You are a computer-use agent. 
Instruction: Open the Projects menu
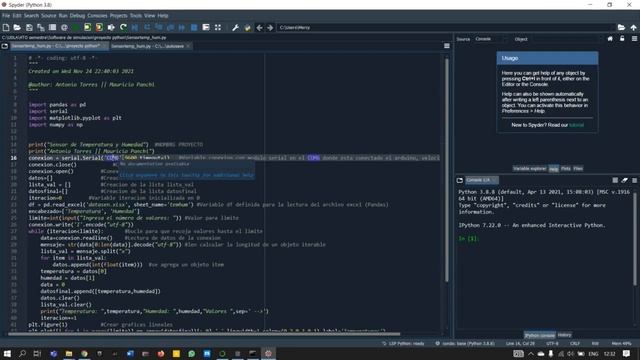(x=119, y=16)
